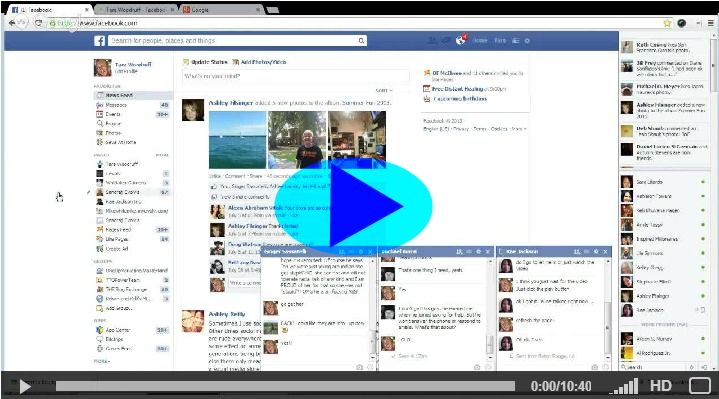
Task: Switch to the Google browser tab
Action: click(x=222, y=10)
